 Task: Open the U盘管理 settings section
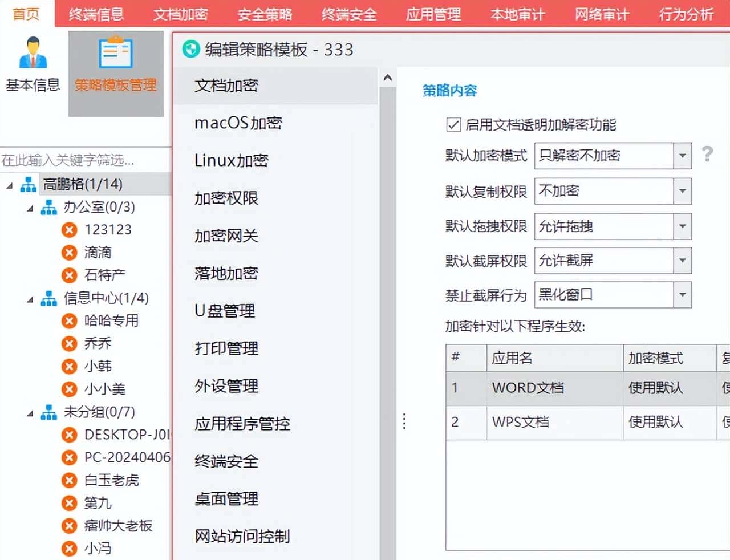point(225,311)
